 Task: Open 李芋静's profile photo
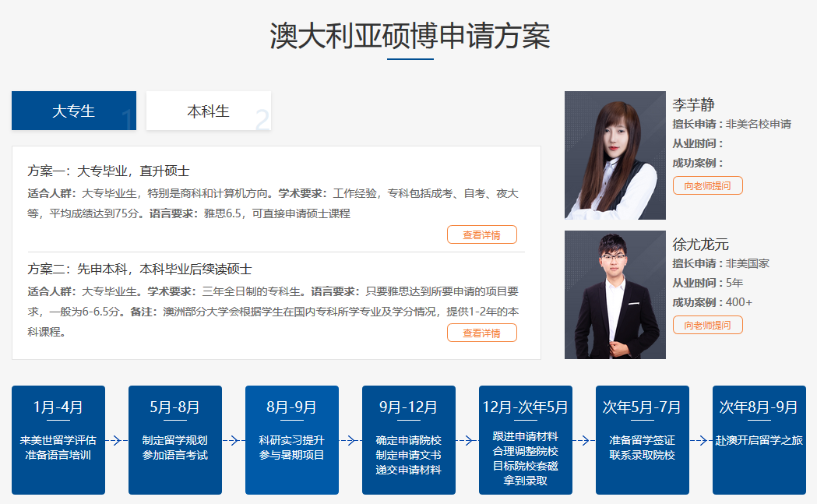pyautogui.click(x=615, y=155)
